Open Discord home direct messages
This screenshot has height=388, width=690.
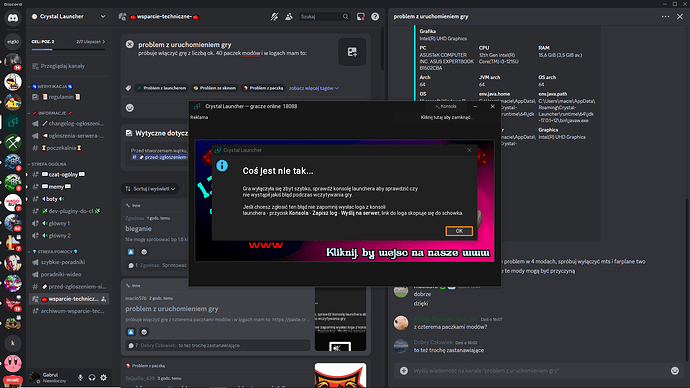(13, 18)
